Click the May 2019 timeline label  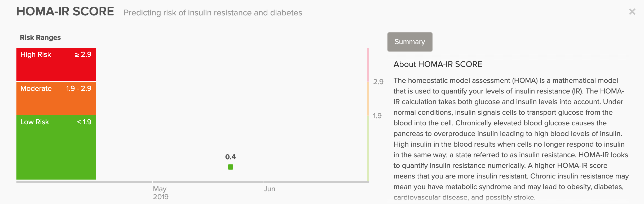161,193
